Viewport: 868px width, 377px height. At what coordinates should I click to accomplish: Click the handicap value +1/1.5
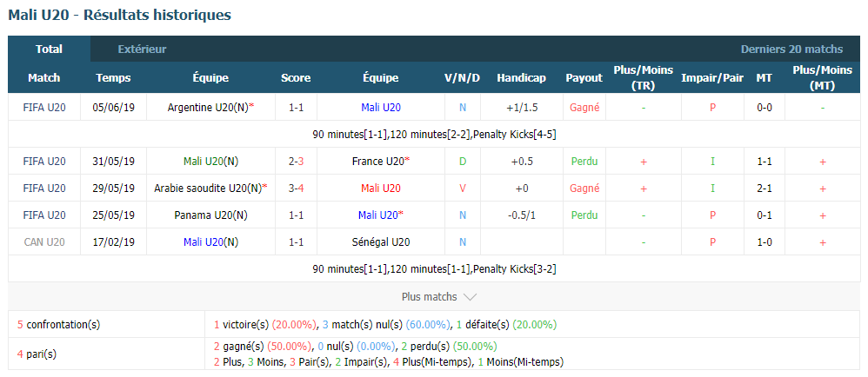[x=522, y=108]
